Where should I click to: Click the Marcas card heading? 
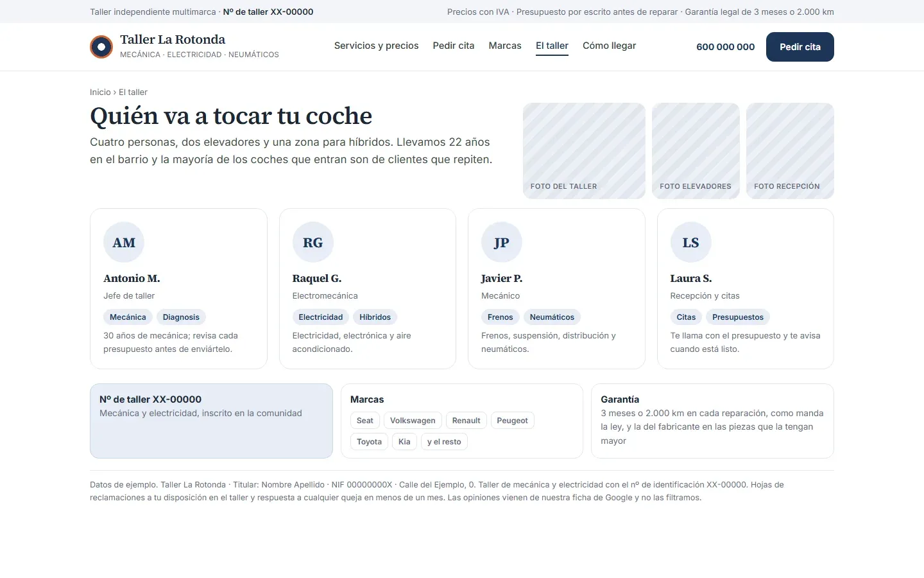point(367,399)
